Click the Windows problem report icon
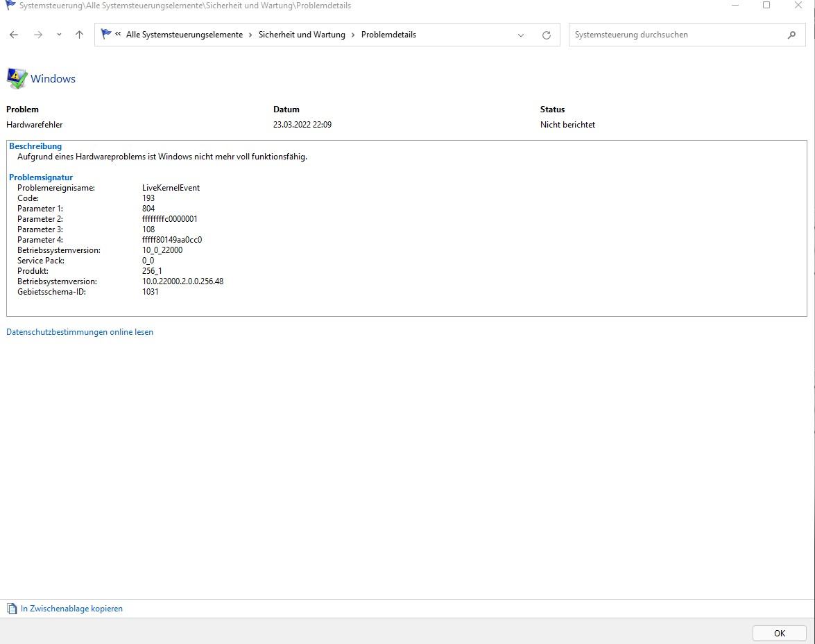The width and height of the screenshot is (815, 644). click(x=16, y=78)
